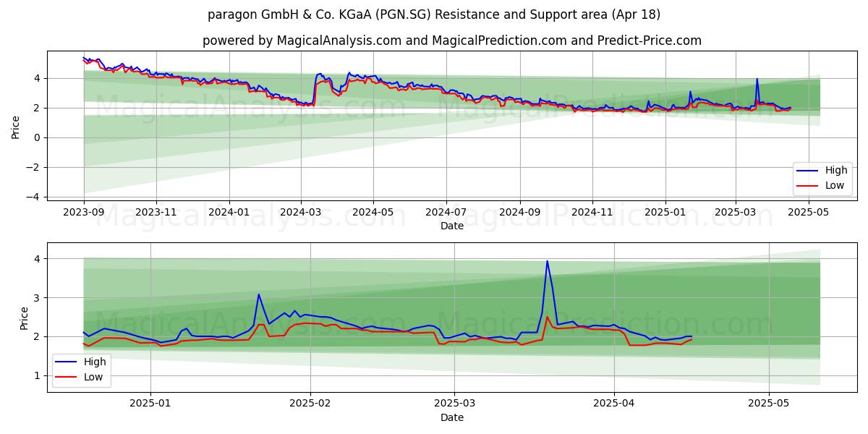Click '2023-11' on top chart date axis

(156, 213)
